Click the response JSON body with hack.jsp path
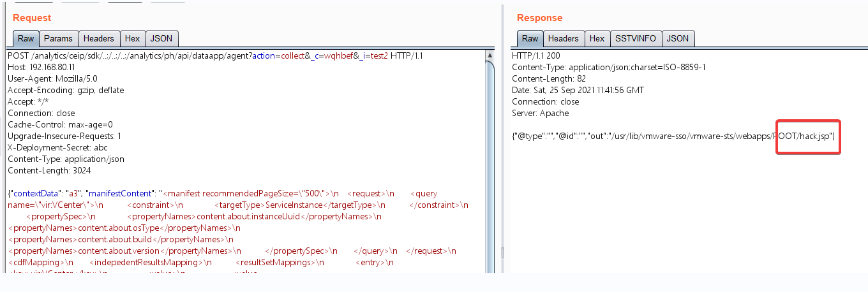The height and width of the screenshot is (292, 868). (x=674, y=136)
